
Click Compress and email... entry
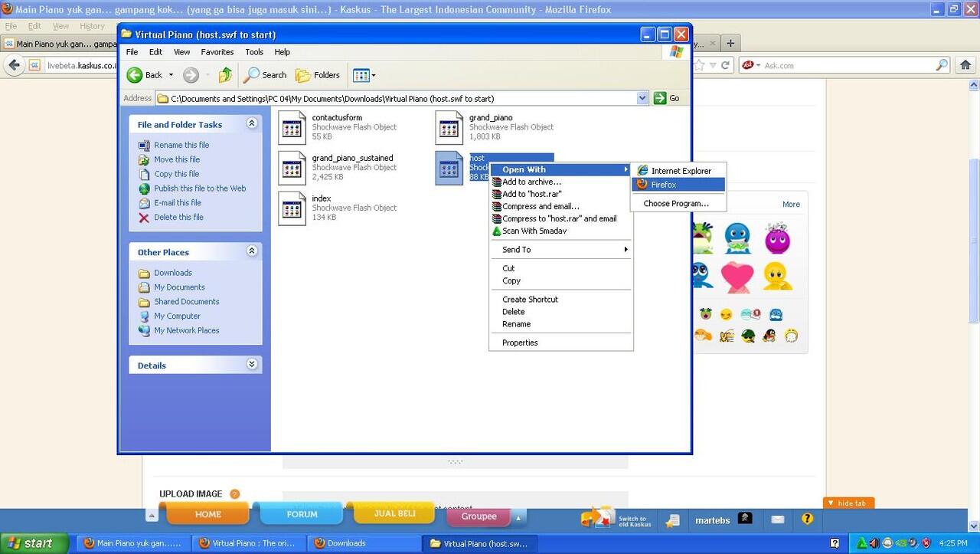(560, 206)
